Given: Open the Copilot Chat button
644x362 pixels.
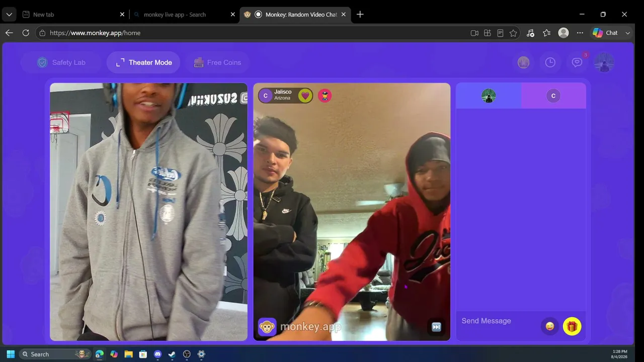Looking at the screenshot, I should tap(605, 33).
